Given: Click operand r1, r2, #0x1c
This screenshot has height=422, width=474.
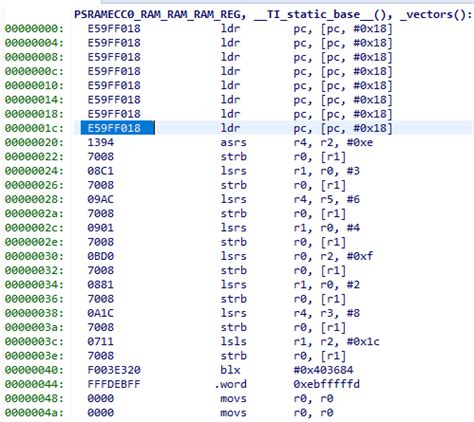Looking at the screenshot, I should point(336,342).
